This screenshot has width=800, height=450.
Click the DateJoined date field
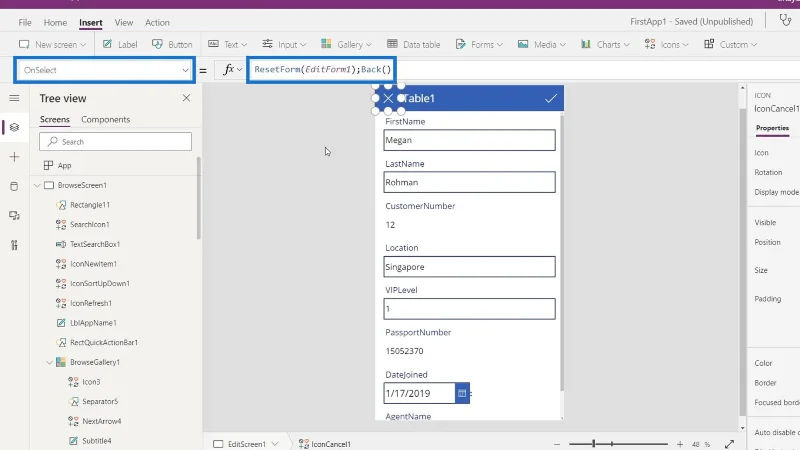[419, 393]
